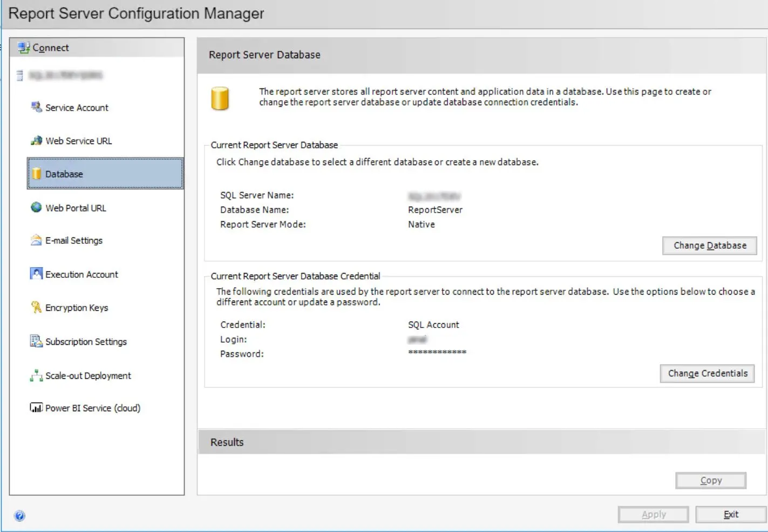Click the Subscription Settings icon
Image resolution: width=768 pixels, height=532 pixels.
(36, 341)
